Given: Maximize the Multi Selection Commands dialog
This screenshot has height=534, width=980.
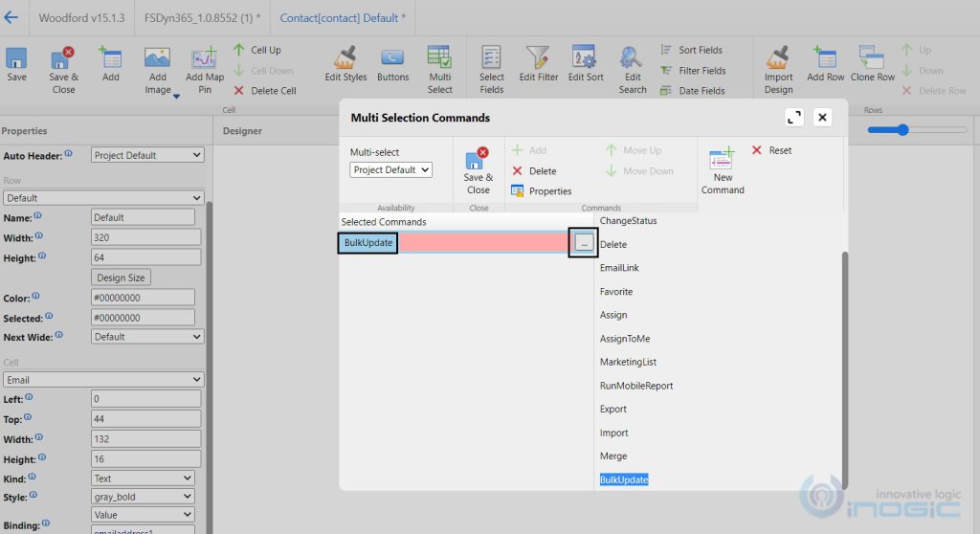Looking at the screenshot, I should pyautogui.click(x=793, y=117).
